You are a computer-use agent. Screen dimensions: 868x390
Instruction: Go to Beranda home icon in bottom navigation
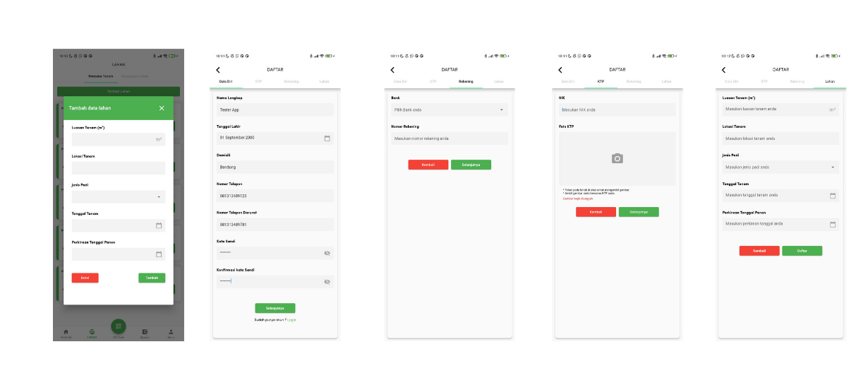(x=66, y=333)
